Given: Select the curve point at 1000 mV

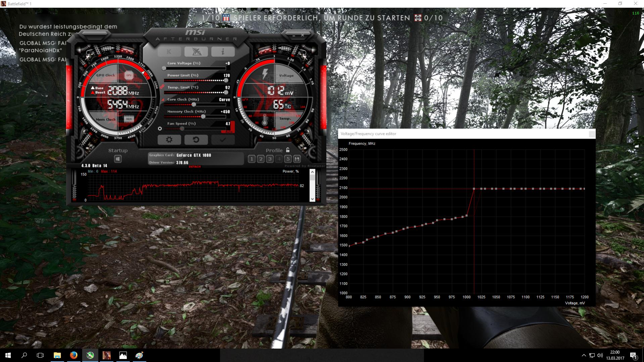Looking at the screenshot, I should 466,216.
